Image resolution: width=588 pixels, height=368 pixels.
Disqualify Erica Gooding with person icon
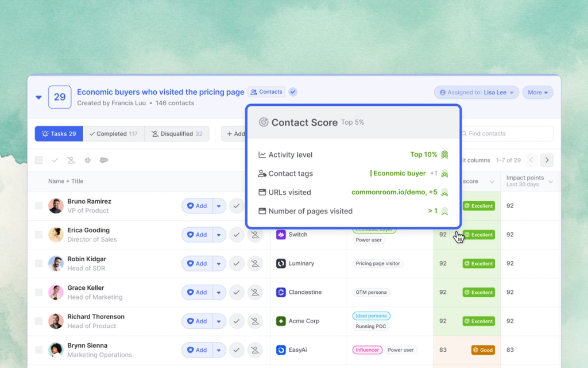pyautogui.click(x=255, y=235)
